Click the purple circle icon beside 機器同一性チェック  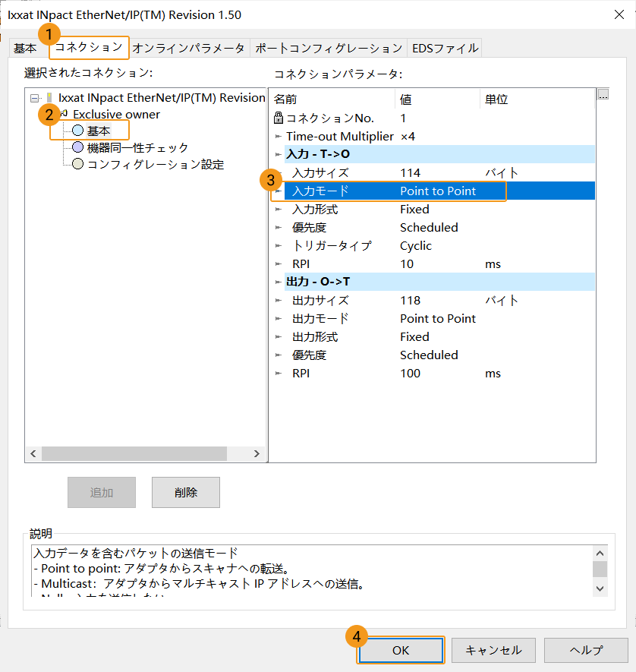77,147
